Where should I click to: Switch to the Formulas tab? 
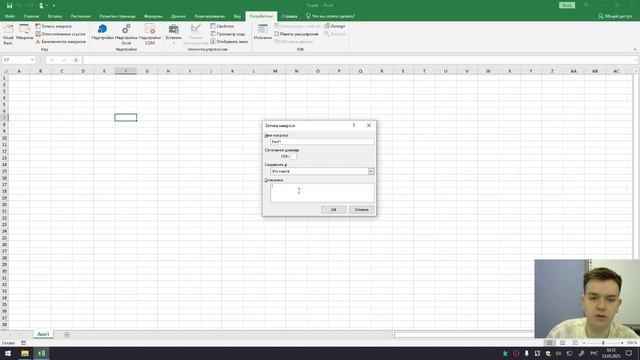coord(153,16)
